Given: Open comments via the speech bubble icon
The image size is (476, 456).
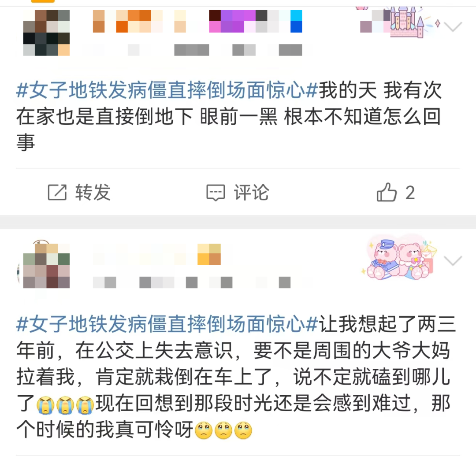Looking at the screenshot, I should tap(216, 193).
